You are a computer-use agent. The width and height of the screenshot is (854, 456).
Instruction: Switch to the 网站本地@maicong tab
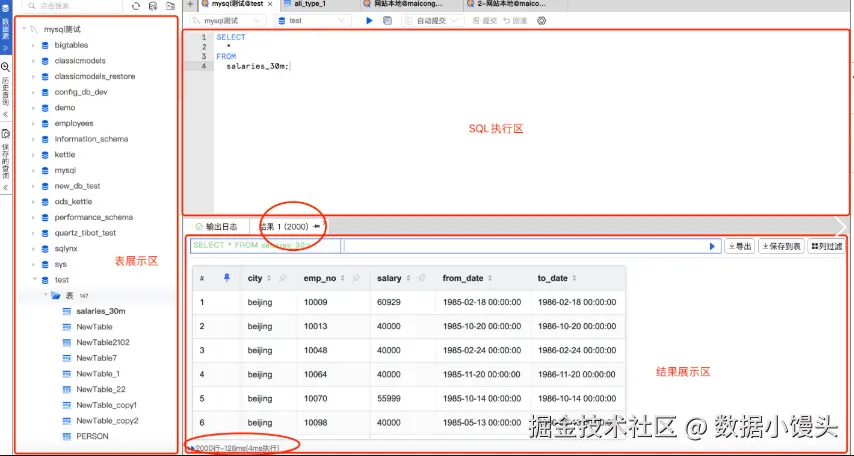click(407, 4)
